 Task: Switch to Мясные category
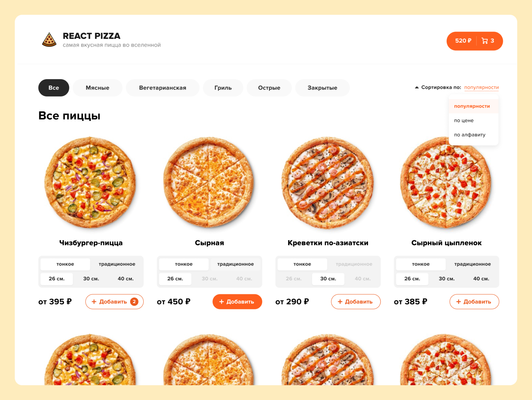(98, 88)
